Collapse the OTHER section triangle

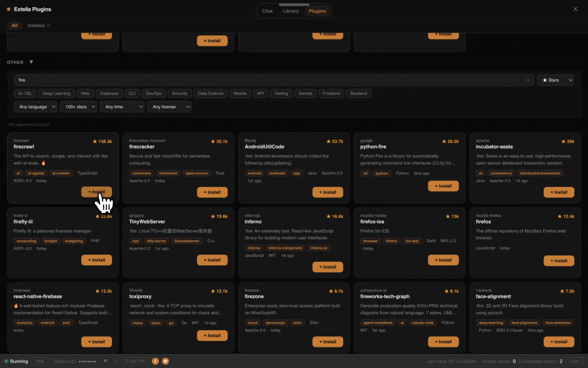31,62
